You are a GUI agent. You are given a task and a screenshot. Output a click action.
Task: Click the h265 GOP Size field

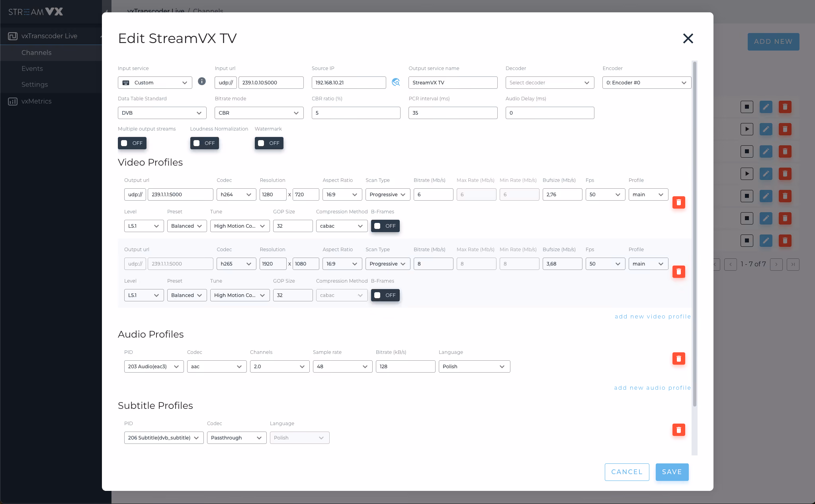[x=293, y=295]
